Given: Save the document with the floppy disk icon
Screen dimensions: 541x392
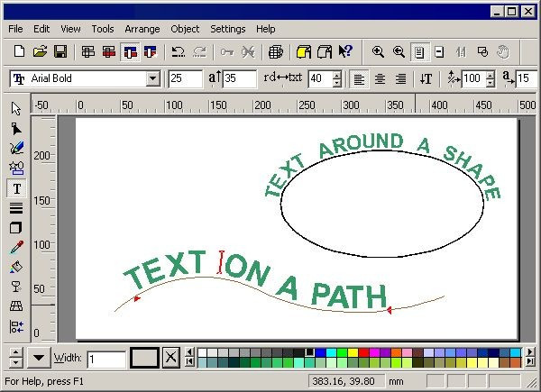Looking at the screenshot, I should pyautogui.click(x=60, y=52).
